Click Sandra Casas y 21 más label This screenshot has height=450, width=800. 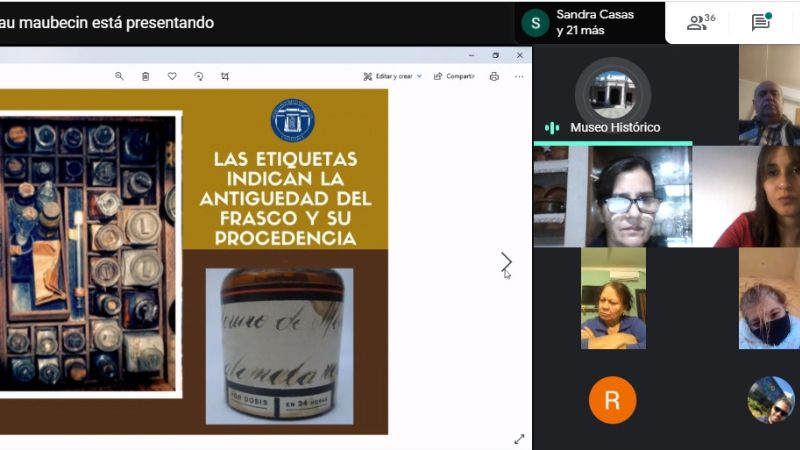[595, 22]
